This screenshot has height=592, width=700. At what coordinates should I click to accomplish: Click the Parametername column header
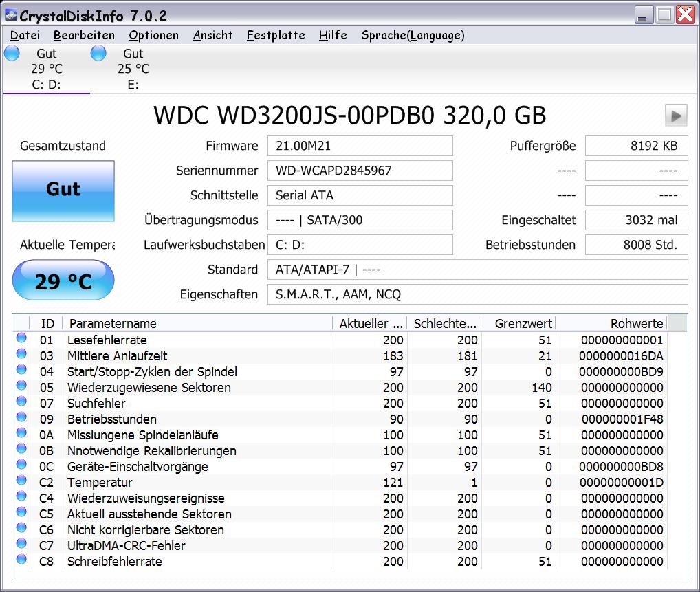click(198, 323)
